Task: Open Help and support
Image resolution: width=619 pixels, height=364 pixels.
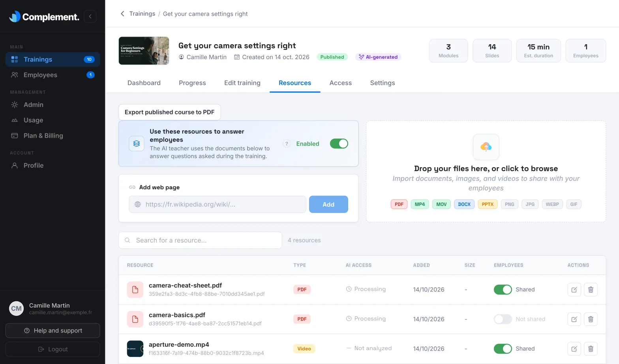Action: pos(53,330)
